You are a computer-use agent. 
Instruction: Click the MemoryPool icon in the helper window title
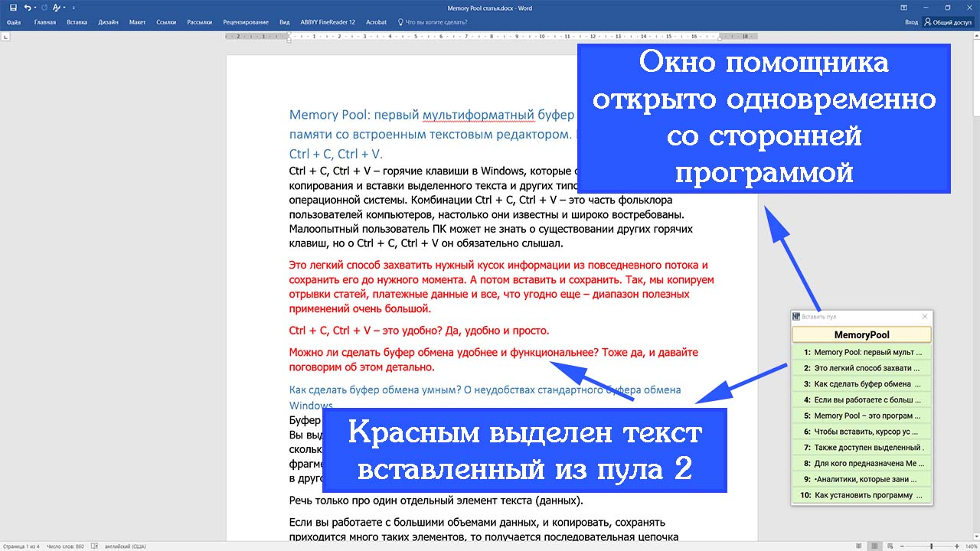(x=798, y=315)
